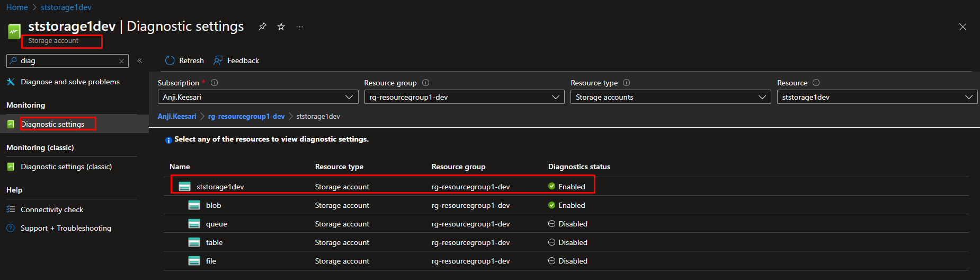Click the Name column header
Viewport: 980px width, 280px height.
tap(180, 167)
